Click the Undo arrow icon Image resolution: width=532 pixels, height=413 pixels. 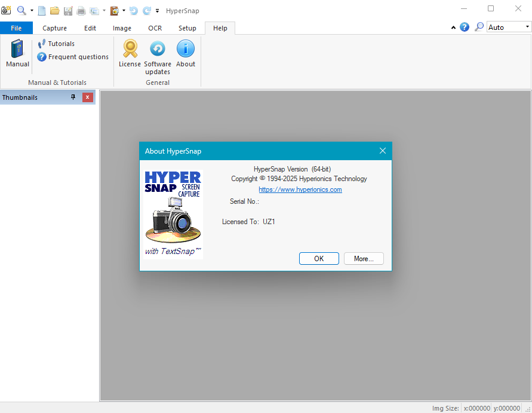click(x=134, y=11)
